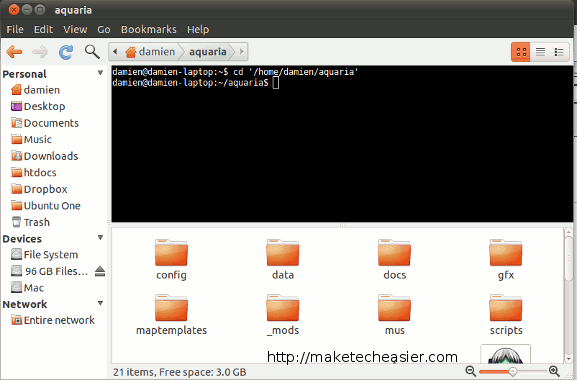Go to damien in the path bar
The width and height of the screenshot is (577, 380).
tap(150, 52)
